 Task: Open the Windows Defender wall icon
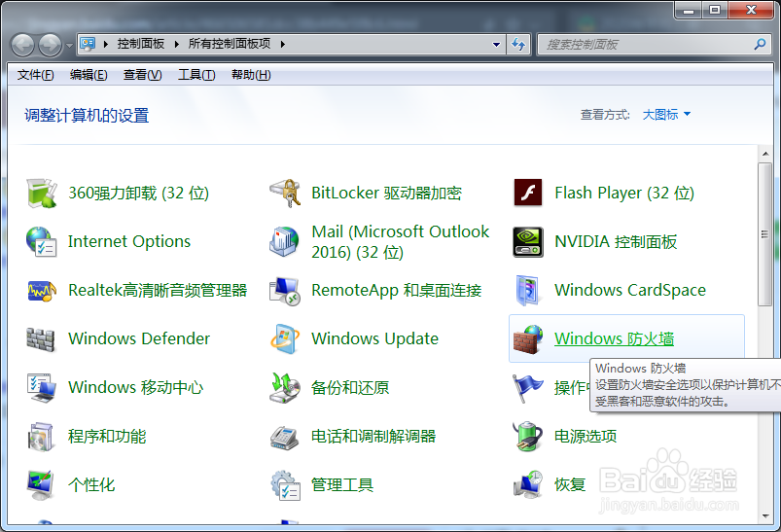pos(42,338)
